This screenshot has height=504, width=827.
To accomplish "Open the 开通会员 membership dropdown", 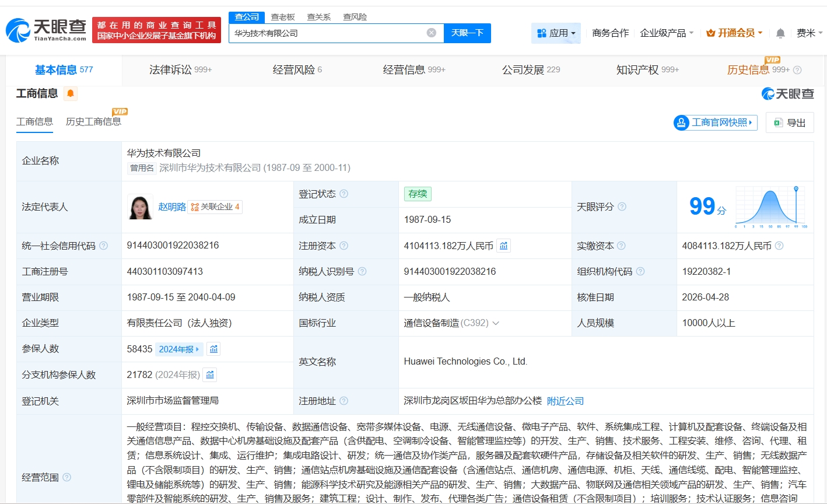I will (734, 33).
